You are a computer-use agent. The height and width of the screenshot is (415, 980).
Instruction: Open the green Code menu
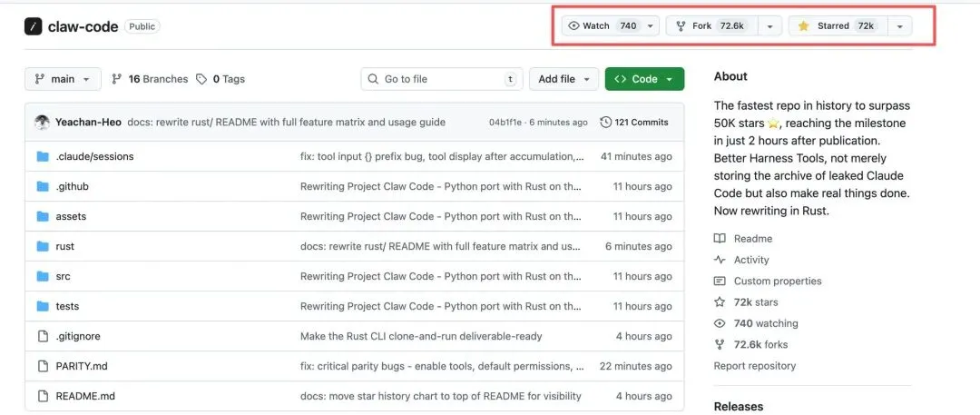click(x=644, y=79)
